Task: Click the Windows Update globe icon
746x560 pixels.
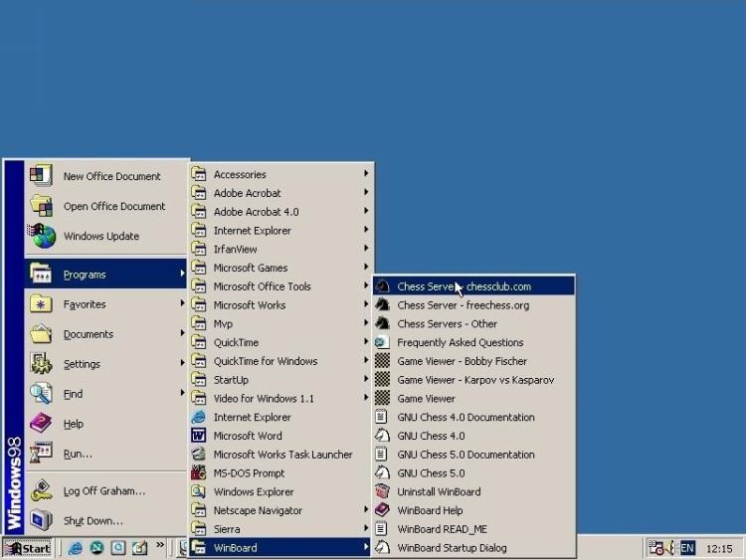Action: coord(42,236)
